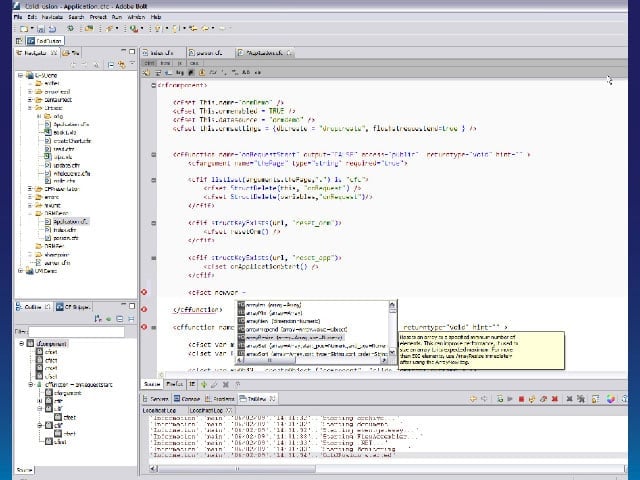
Task: Expand the bottom project node in Navigator
Action: coord(20,271)
